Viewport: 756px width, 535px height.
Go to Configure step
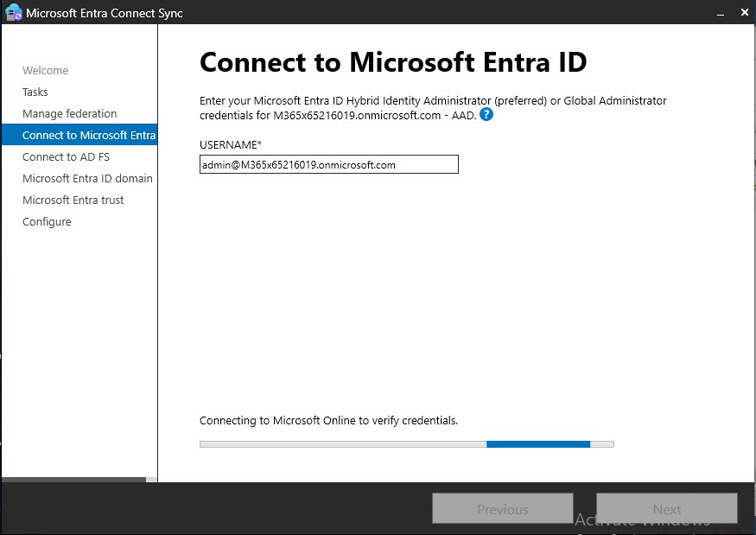pyautogui.click(x=47, y=222)
